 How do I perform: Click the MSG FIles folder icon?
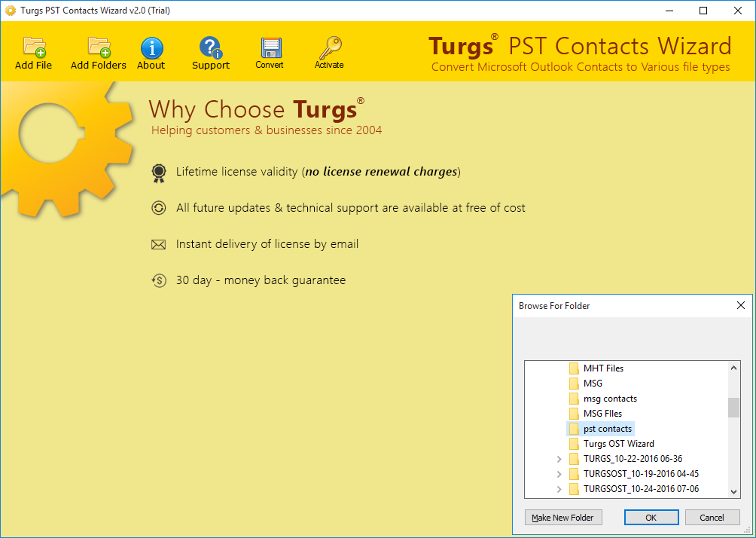click(x=574, y=414)
